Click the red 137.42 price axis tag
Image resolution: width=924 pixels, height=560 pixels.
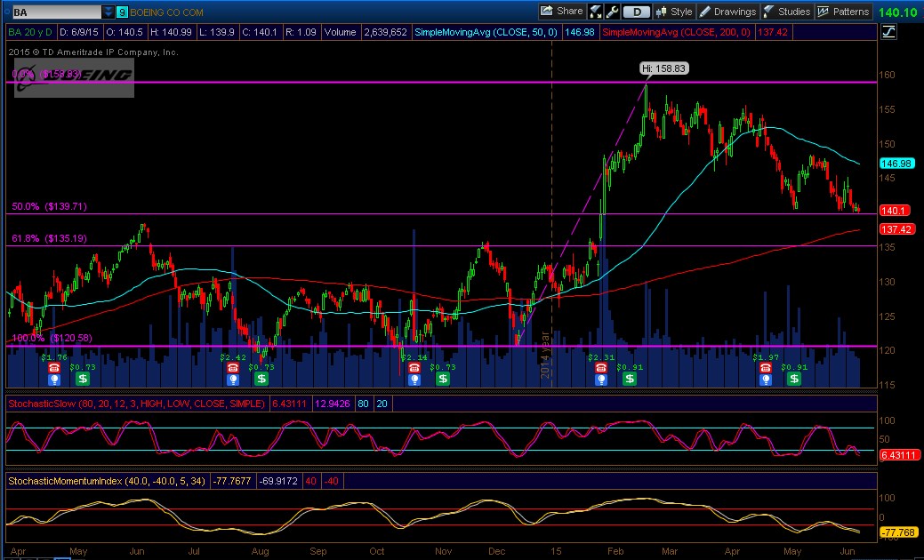click(896, 229)
